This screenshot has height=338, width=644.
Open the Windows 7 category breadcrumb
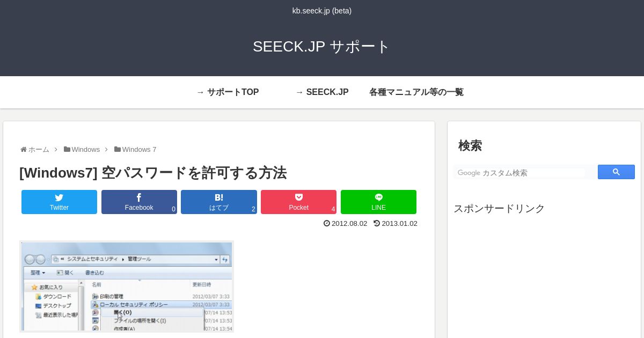(139, 150)
